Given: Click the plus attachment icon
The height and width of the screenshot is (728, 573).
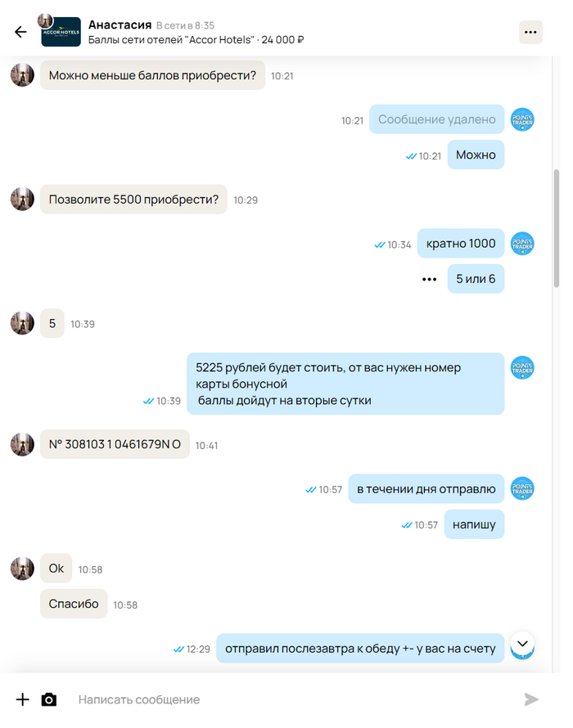Looking at the screenshot, I should coord(22,699).
